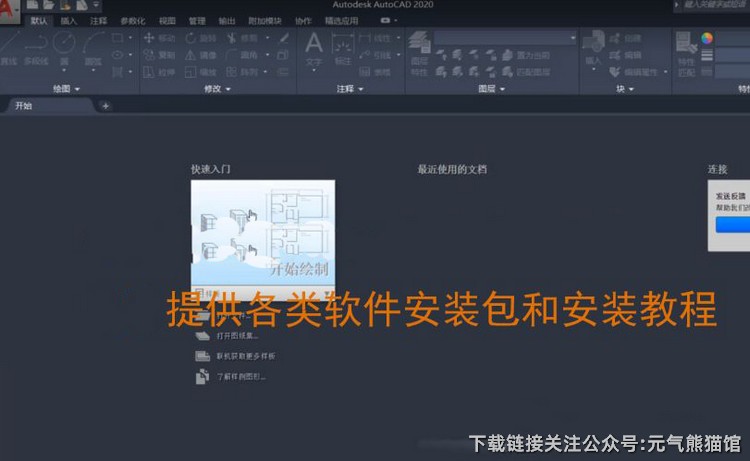750x461 pixels.
Task: Click the Insert block (插入) icon
Action: (x=593, y=45)
